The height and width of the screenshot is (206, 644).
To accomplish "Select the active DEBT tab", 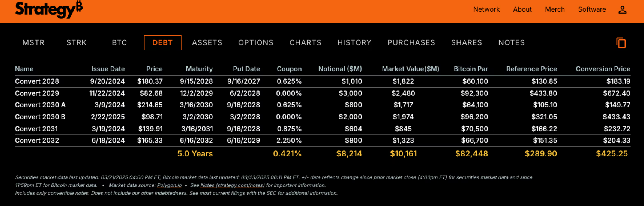I will [x=162, y=43].
